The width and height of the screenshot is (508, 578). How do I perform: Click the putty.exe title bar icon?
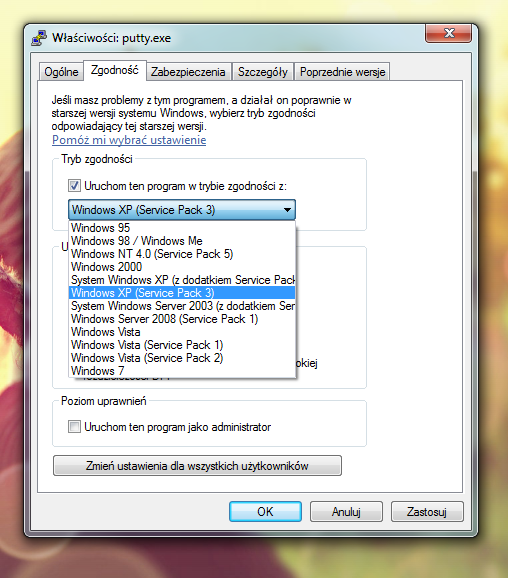tap(39, 38)
